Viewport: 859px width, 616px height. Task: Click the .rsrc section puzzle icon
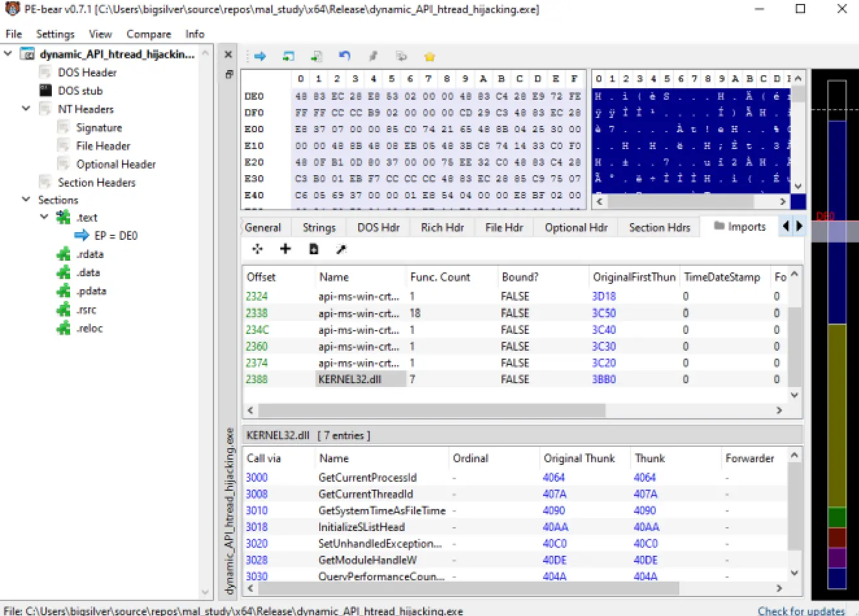point(64,310)
